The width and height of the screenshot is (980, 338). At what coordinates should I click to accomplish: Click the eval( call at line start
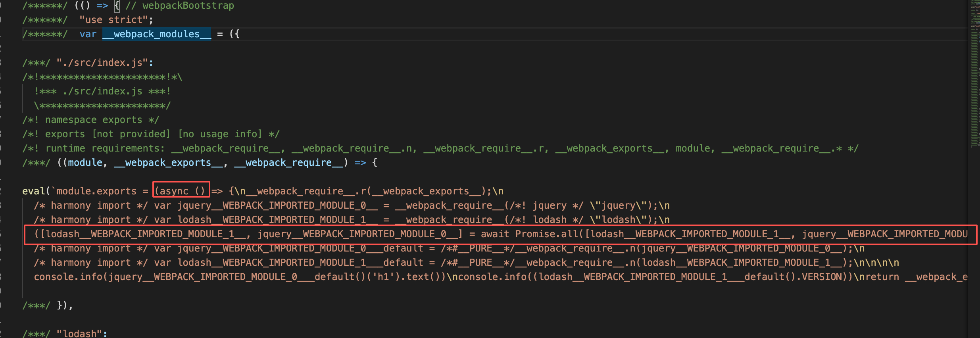(x=37, y=191)
